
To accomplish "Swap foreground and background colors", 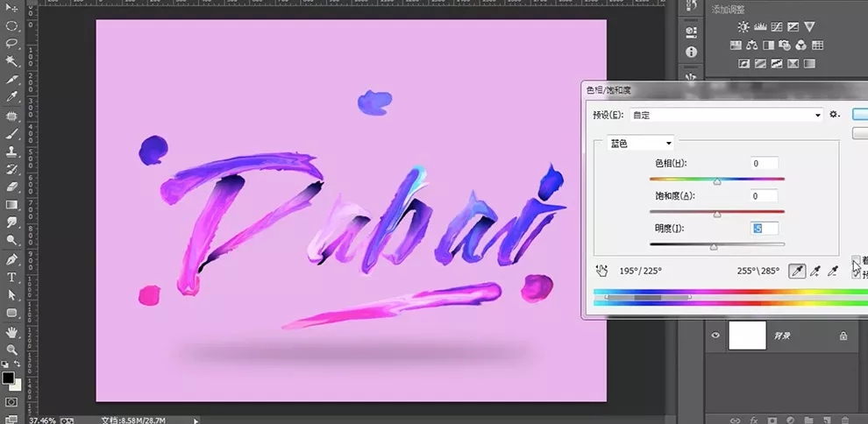I will click(x=18, y=364).
